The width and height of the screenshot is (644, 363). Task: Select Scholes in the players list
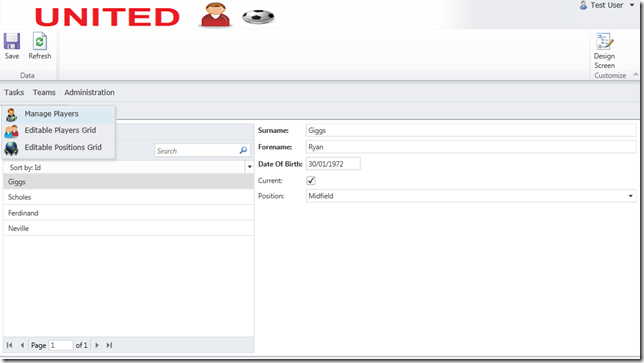129,197
